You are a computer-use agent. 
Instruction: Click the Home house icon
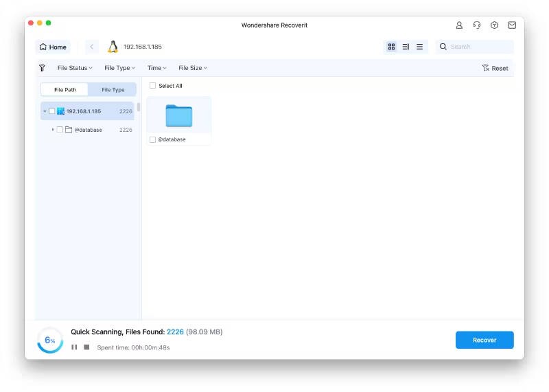pos(43,47)
